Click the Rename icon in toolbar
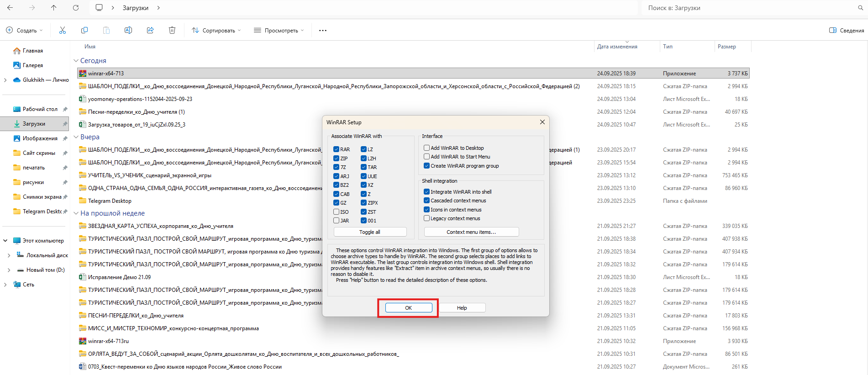This screenshot has width=868, height=375. coord(128,30)
